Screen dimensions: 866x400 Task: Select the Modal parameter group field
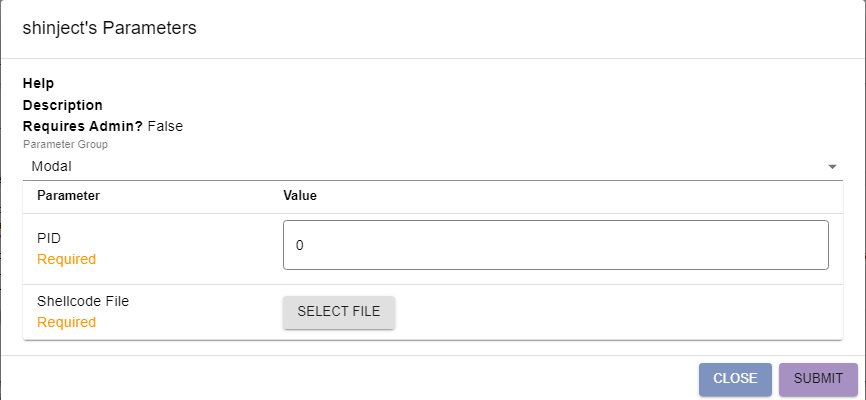click(x=432, y=166)
